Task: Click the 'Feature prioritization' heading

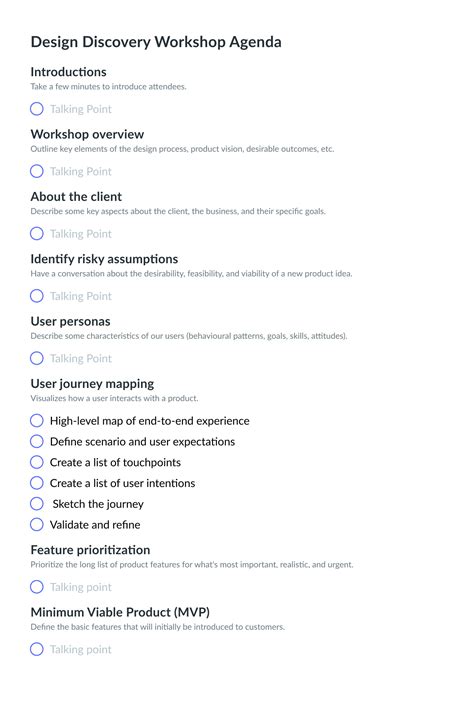Action: 90,550
